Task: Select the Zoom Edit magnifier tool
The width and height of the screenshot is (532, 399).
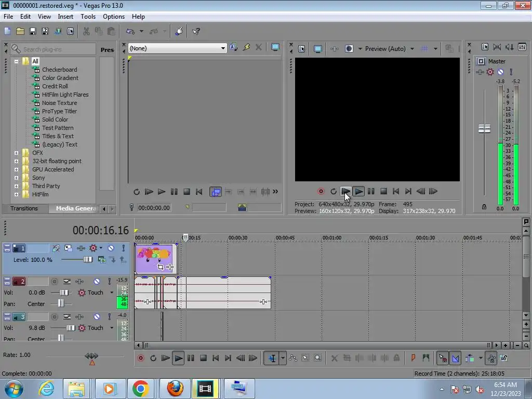Action: (x=317, y=358)
